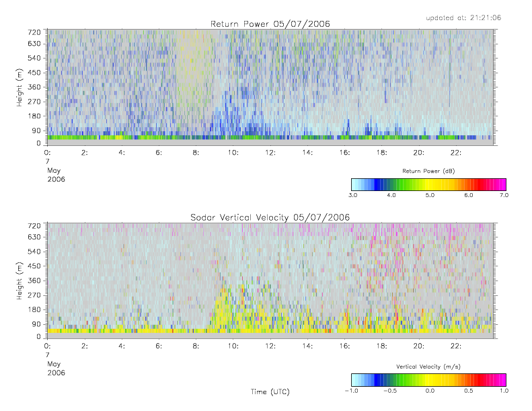Click the 720 height tick on Return Power plot

[x=34, y=32]
